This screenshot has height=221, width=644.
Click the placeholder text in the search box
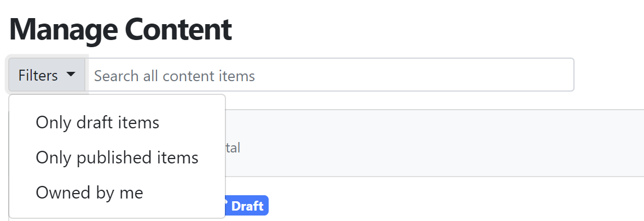point(175,76)
